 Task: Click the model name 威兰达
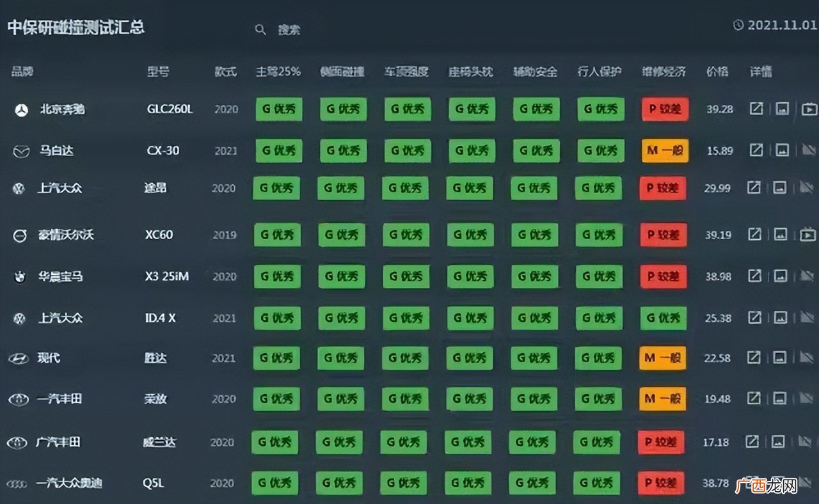point(159,442)
